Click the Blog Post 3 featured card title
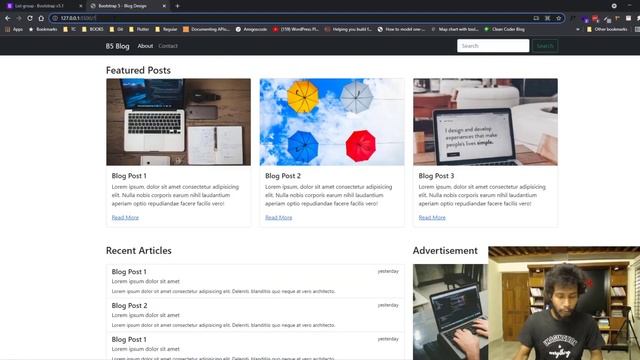This screenshot has width=640, height=360. click(436, 176)
